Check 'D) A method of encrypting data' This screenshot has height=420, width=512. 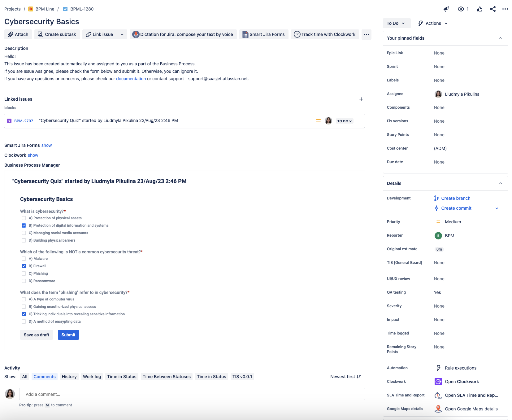tap(24, 322)
